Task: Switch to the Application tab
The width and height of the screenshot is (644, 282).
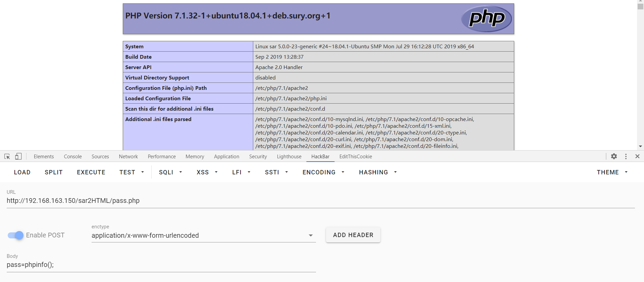Action: 227,157
